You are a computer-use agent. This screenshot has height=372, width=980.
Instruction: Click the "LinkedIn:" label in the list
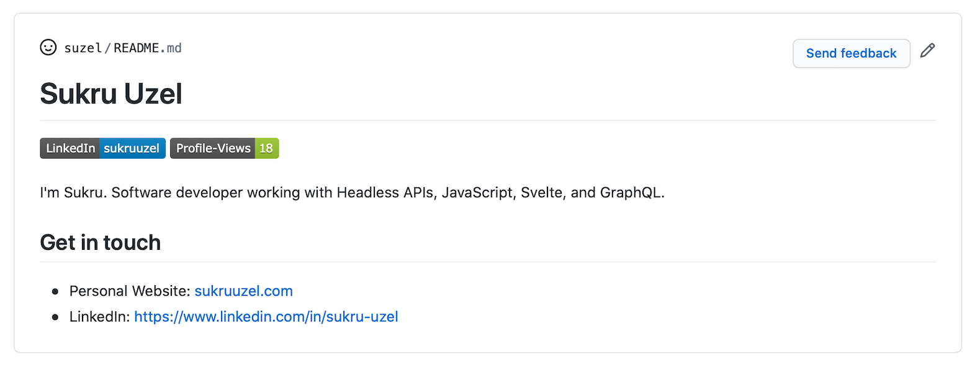99,317
